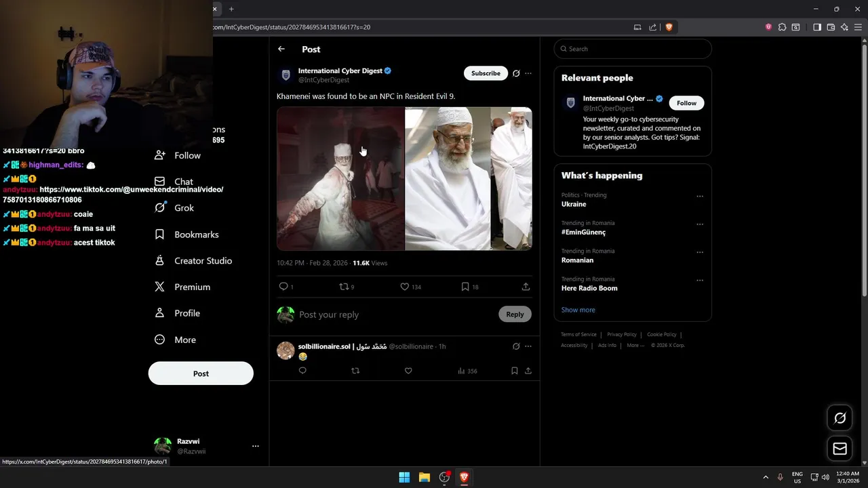
Task: Open Terms of Service link
Action: [x=578, y=334]
